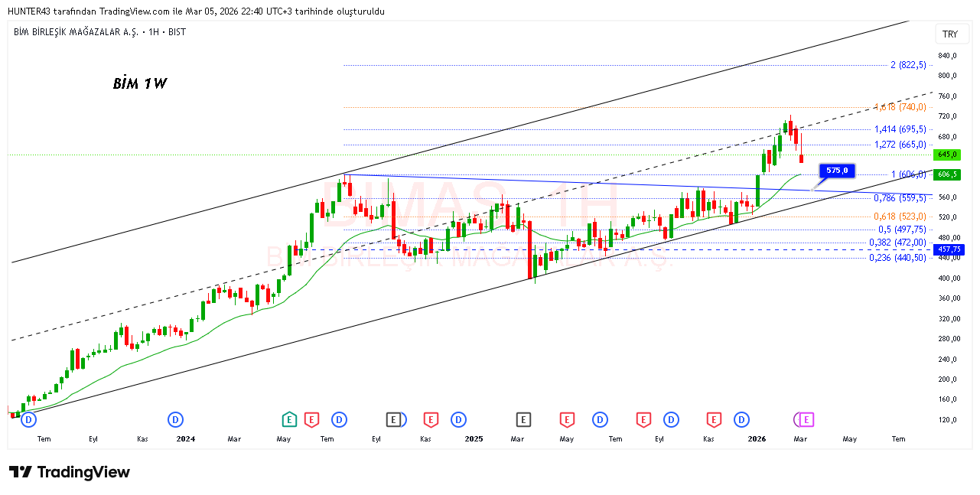Click the 2025 label on time axis
This screenshot has height=495, width=980.
point(474,439)
